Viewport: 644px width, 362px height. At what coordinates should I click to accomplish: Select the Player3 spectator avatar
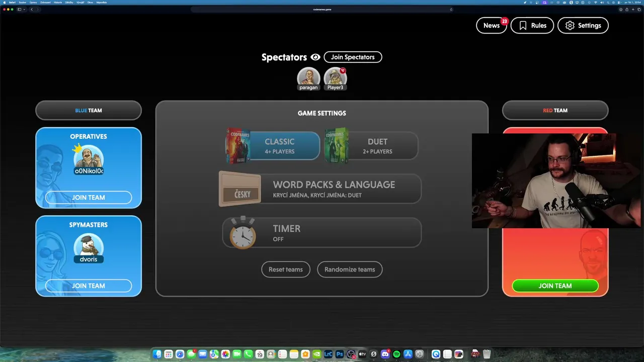point(335,78)
